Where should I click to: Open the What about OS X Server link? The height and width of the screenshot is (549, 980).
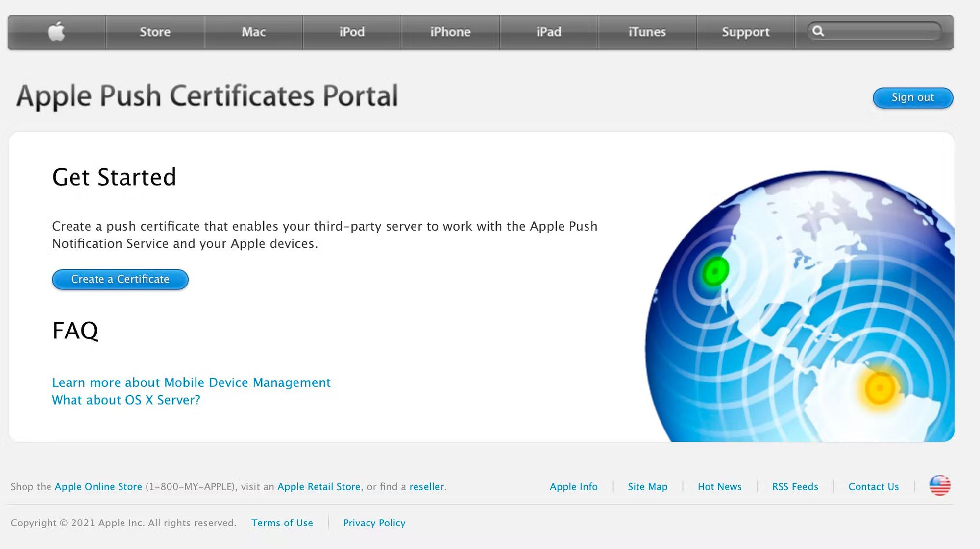[126, 400]
